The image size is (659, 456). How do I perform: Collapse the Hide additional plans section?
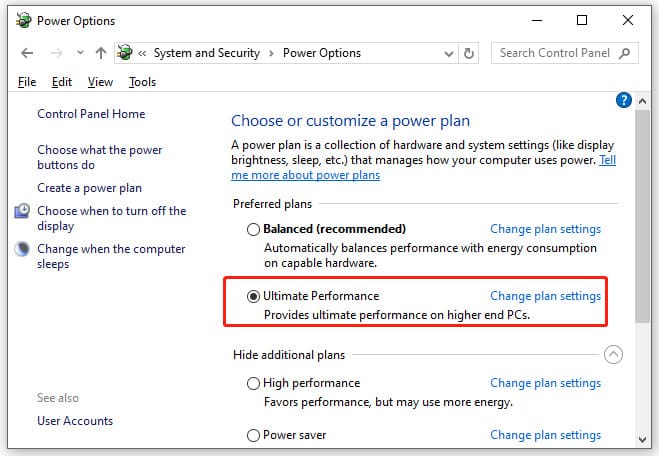point(614,354)
